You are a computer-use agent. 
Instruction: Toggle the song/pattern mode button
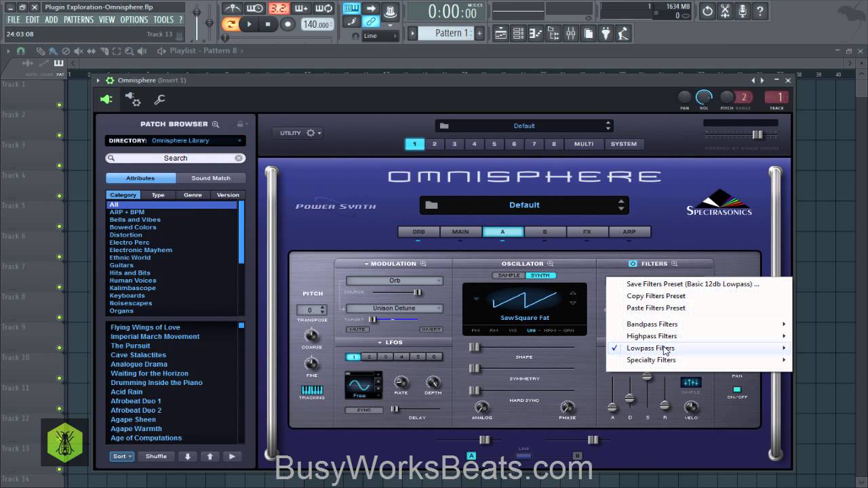tap(231, 24)
